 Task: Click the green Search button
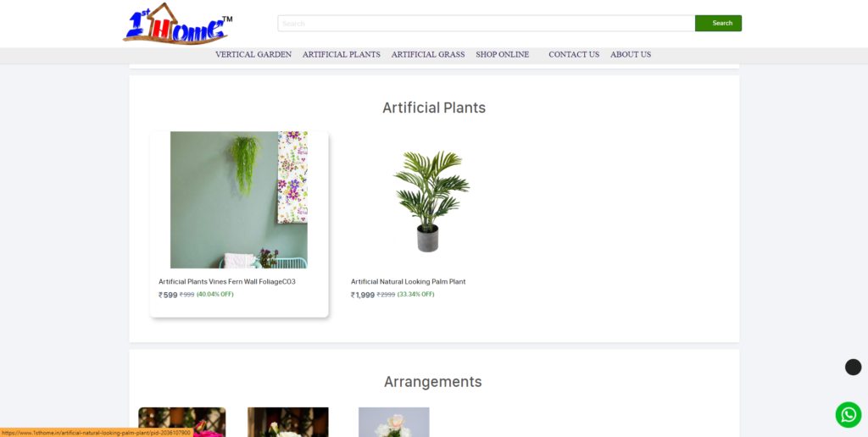coord(719,23)
